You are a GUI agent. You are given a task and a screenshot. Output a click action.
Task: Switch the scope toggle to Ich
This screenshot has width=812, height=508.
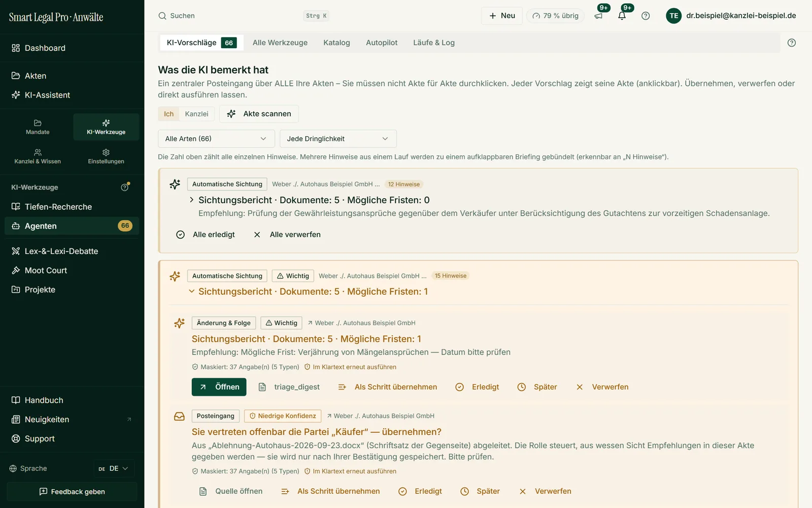coord(168,114)
